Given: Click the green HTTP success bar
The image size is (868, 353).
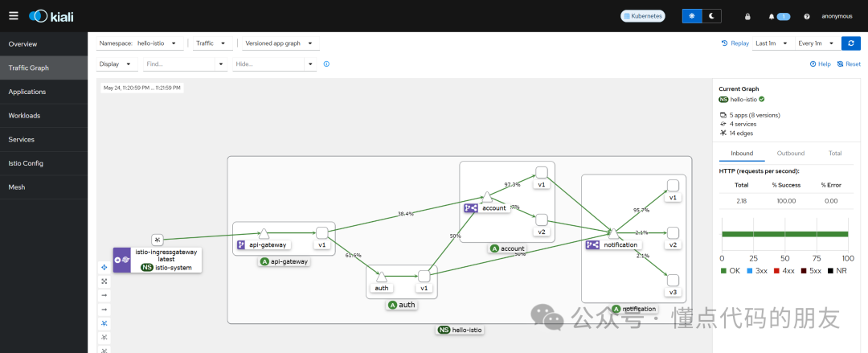Looking at the screenshot, I should [x=785, y=234].
